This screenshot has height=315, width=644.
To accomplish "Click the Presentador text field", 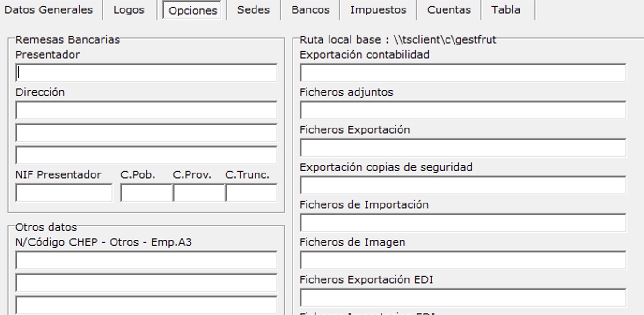I will pyautogui.click(x=146, y=73).
